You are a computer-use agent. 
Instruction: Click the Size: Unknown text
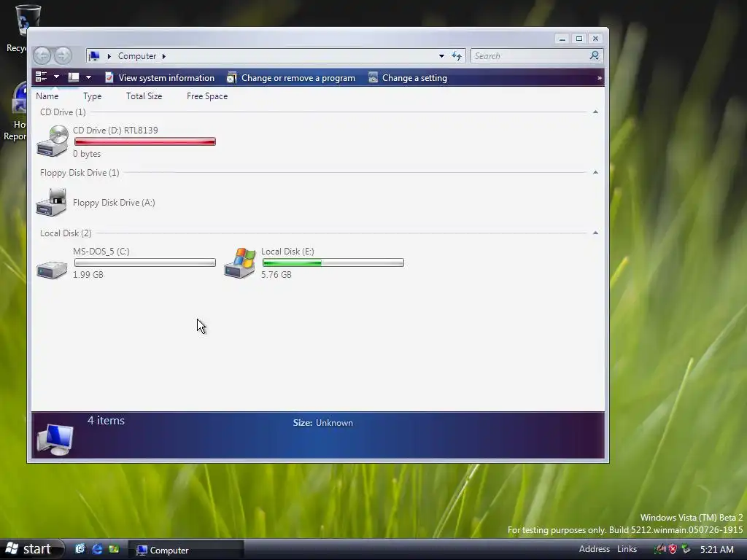323,423
